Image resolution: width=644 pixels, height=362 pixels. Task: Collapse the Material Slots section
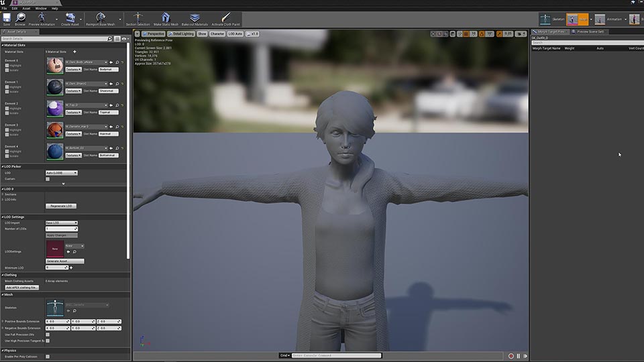pos(3,45)
